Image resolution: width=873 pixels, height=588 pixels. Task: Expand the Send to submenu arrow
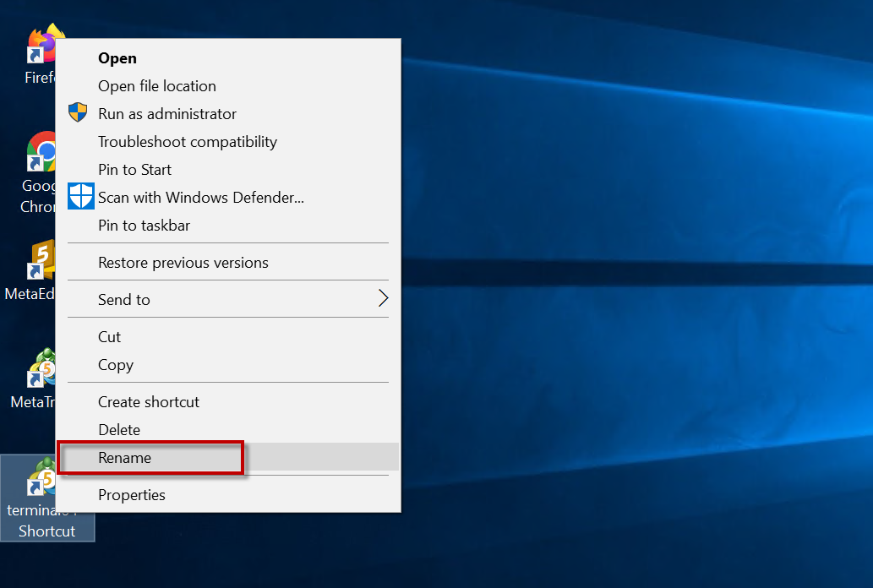click(383, 299)
